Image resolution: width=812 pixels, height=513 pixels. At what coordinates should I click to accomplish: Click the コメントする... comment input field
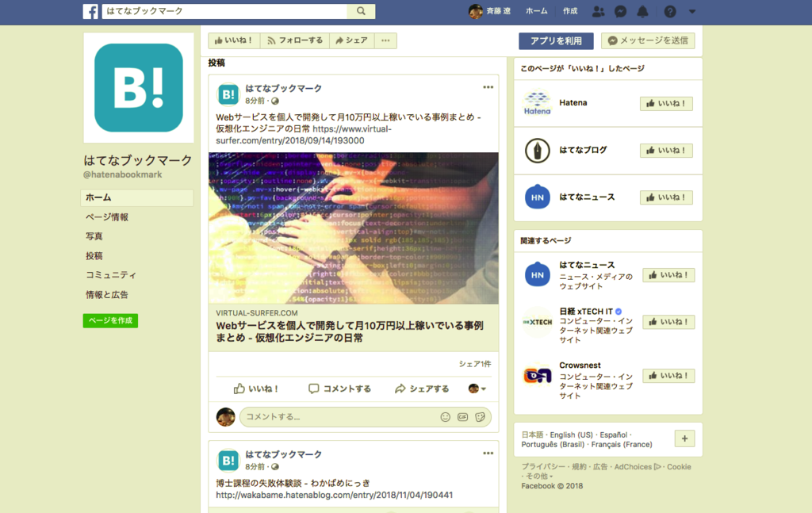coord(365,417)
